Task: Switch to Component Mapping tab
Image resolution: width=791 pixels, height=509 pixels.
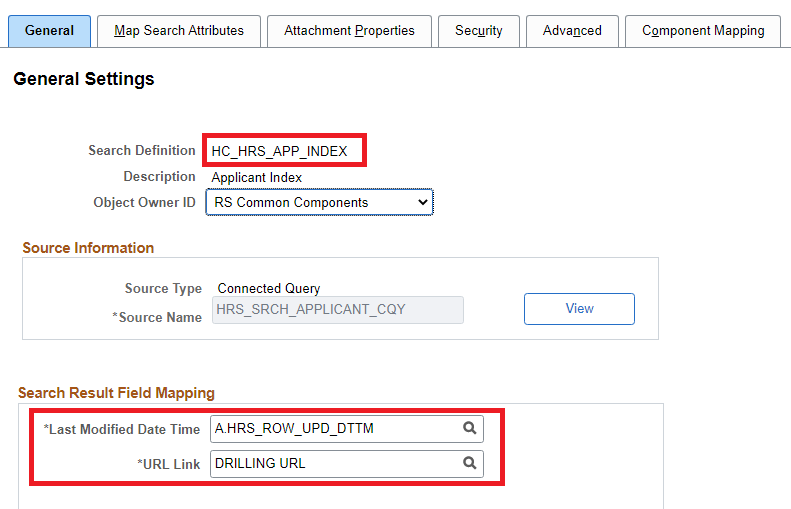Action: [703, 31]
